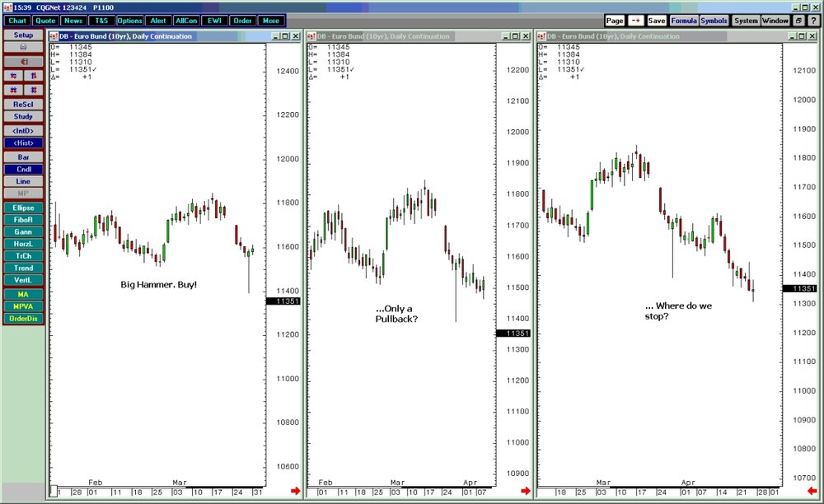Open the News menu button
824x504 pixels.
pos(73,21)
